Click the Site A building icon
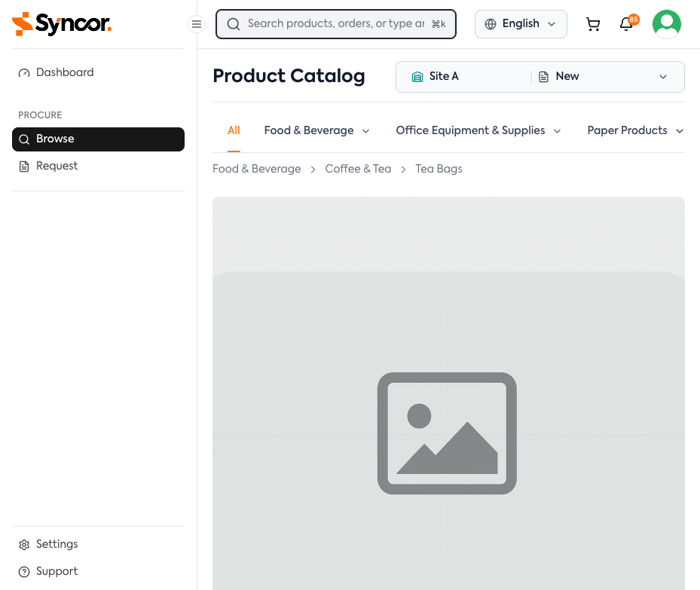Image resolution: width=700 pixels, height=590 pixels. point(417,76)
